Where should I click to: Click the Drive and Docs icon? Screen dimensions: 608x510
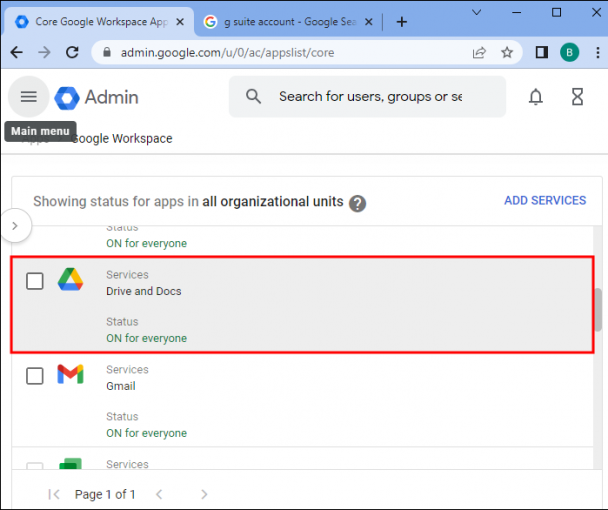[x=70, y=281]
